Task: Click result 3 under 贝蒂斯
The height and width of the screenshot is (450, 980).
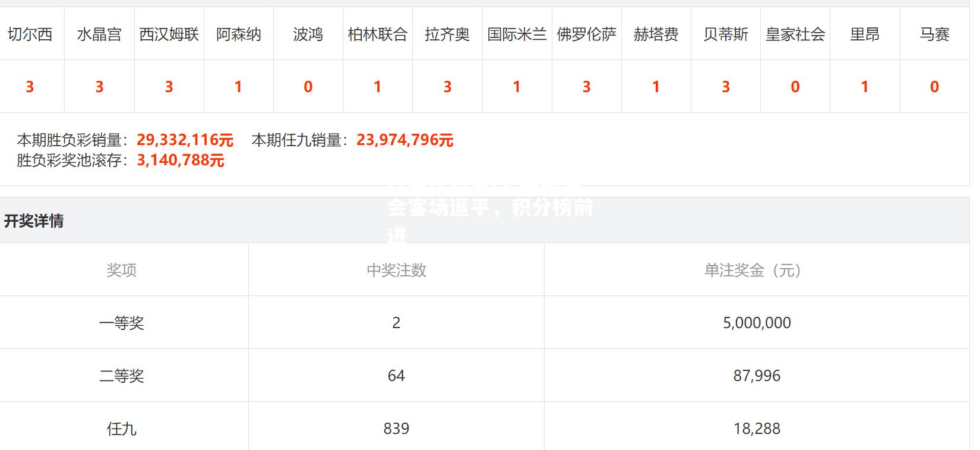Action: coord(726,87)
